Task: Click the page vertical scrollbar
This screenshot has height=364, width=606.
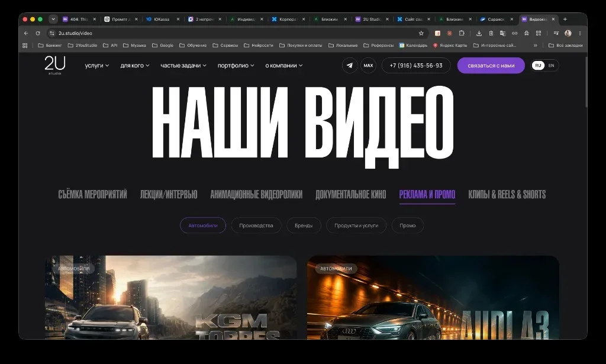Action: click(586, 81)
